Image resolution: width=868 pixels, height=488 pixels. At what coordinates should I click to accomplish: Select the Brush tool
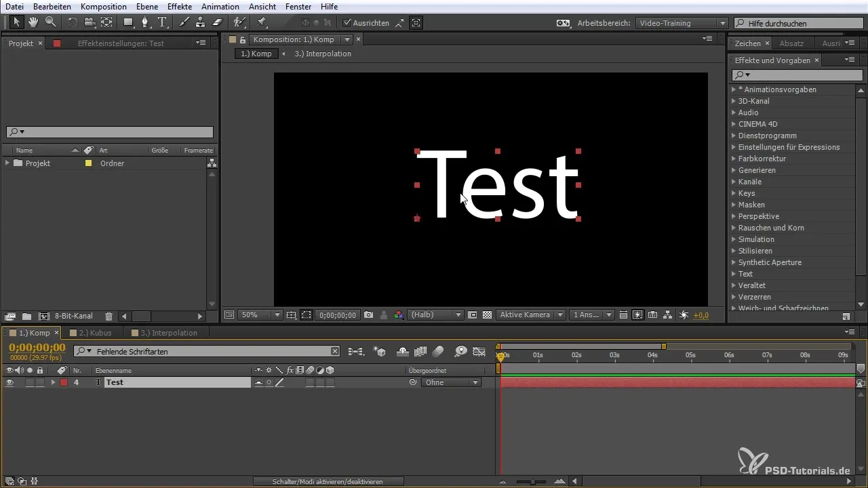pos(184,22)
